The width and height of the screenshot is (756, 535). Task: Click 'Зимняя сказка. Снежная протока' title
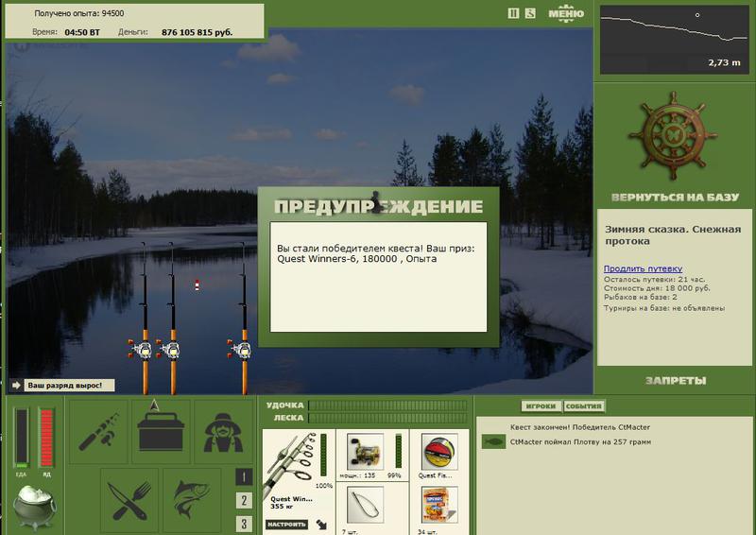673,235
